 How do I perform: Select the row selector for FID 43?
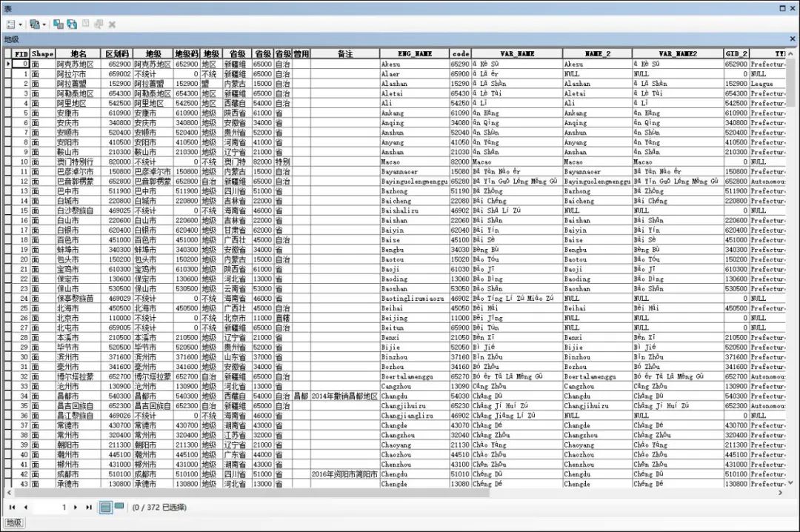[8, 484]
